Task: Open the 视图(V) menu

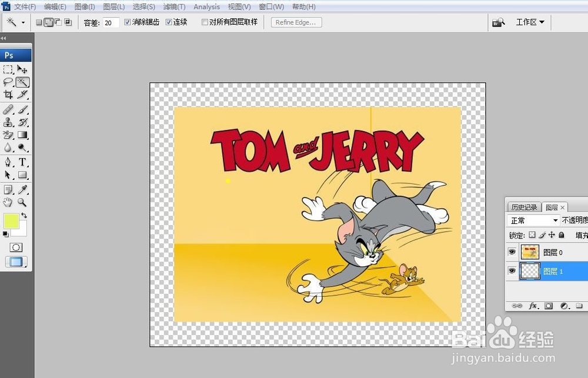Action: pos(239,6)
